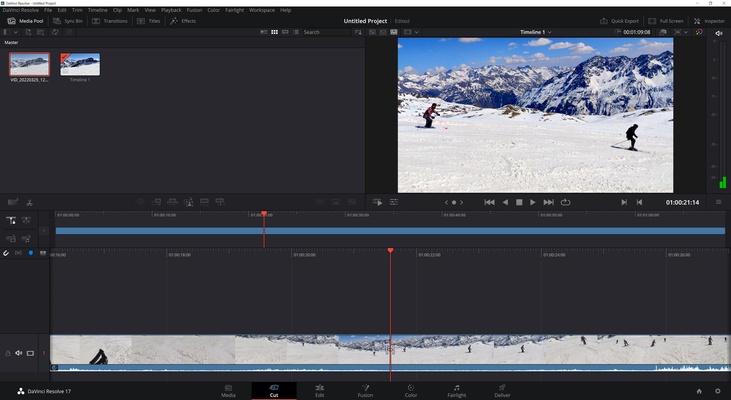
Task: Click the Close Up edit icon
Action: 188,202
